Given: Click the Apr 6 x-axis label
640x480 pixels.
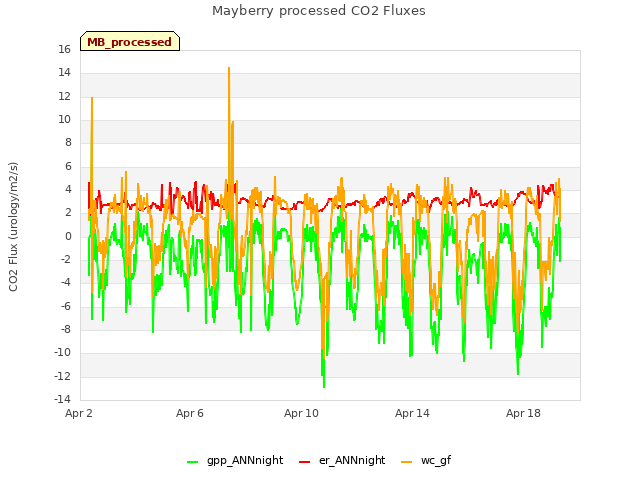Looking at the screenshot, I should click(190, 413).
